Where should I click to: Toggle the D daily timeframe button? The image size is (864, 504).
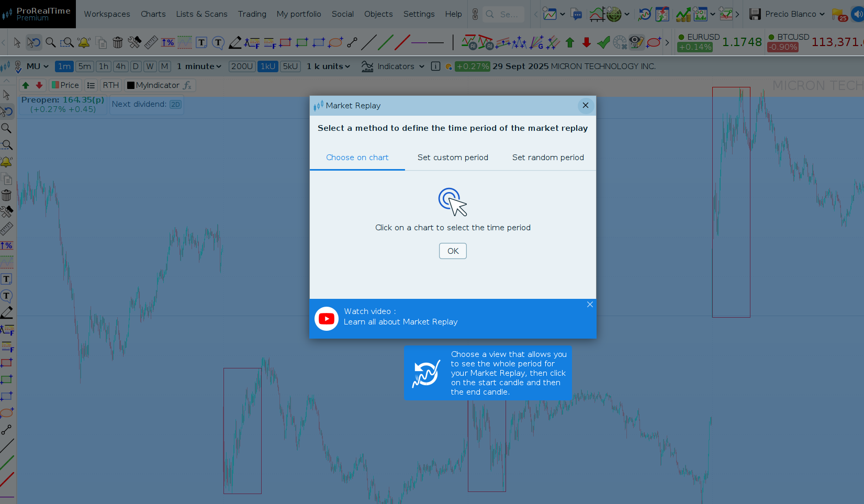[136, 66]
